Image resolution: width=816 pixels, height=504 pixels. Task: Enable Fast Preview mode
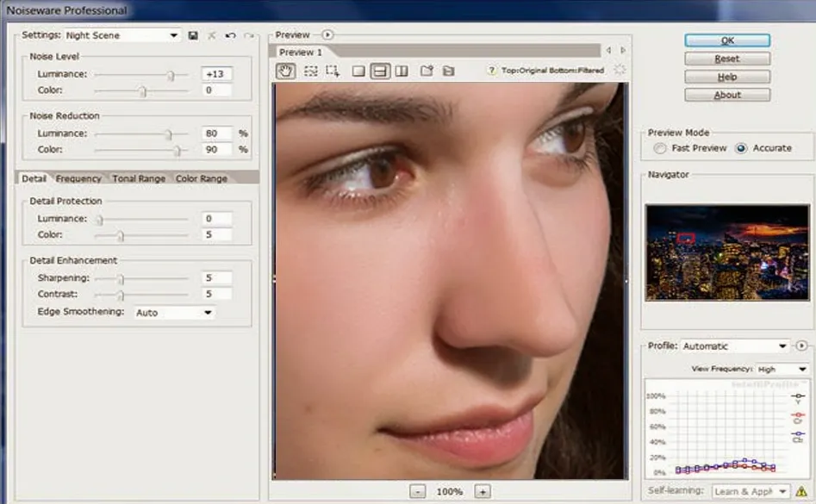tap(660, 148)
